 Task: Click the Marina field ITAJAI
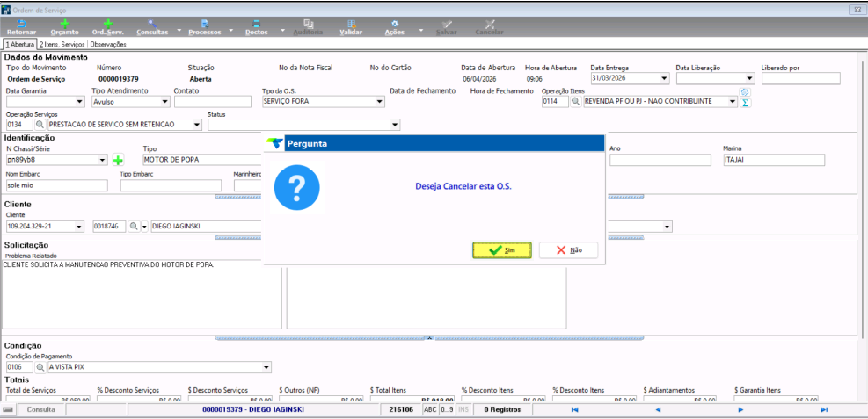tap(774, 160)
